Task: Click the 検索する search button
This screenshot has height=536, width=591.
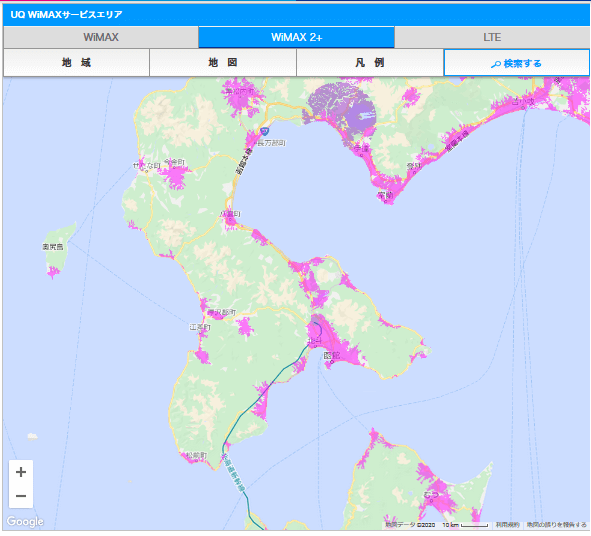Action: pyautogui.click(x=517, y=63)
